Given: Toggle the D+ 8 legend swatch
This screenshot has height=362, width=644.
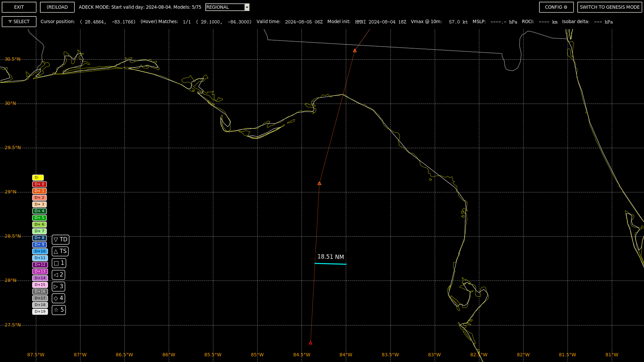Looking at the screenshot, I should point(40,238).
